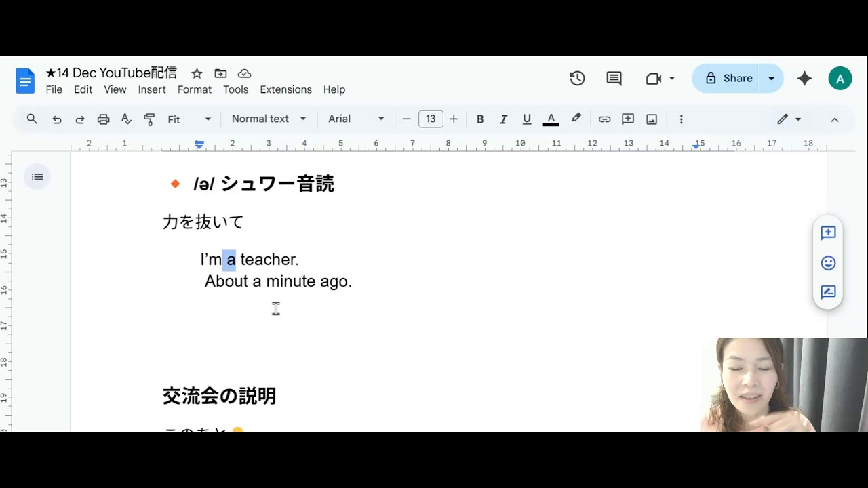Open the toolbar's three-dot more options
This screenshot has width=868, height=488.
click(x=681, y=119)
